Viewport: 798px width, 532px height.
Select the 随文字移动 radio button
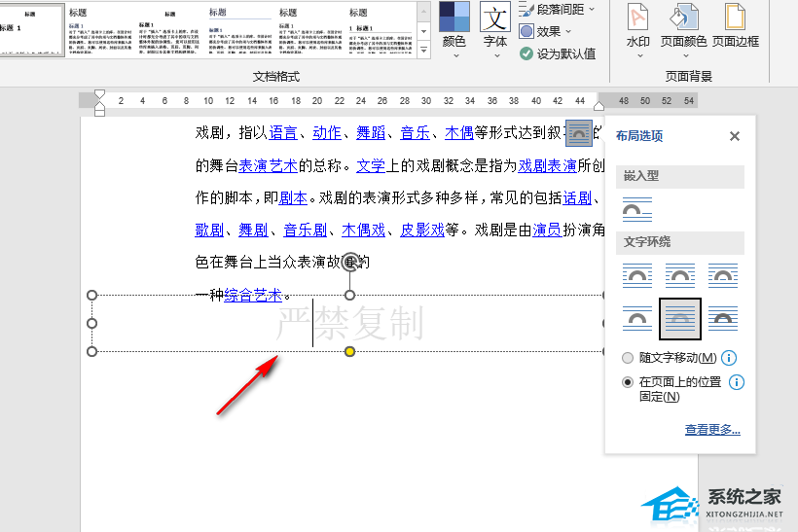(628, 359)
